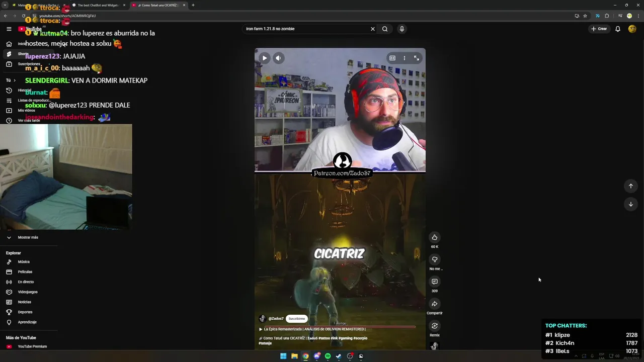This screenshot has height=362, width=644.
Task: Bookmark this page with star icon
Action: (x=585, y=16)
